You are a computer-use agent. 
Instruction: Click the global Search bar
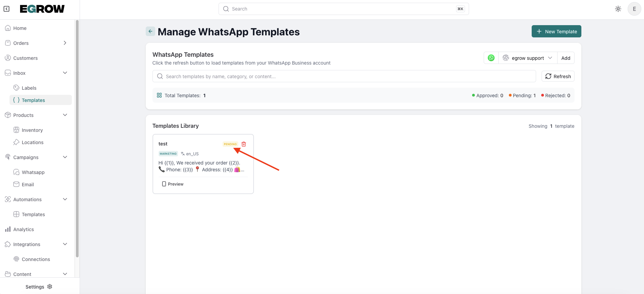click(343, 9)
